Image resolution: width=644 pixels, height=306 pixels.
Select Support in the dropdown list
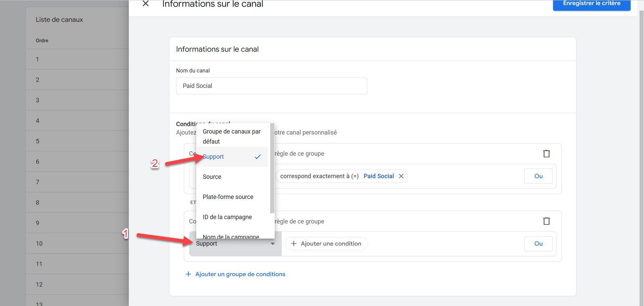(x=214, y=157)
